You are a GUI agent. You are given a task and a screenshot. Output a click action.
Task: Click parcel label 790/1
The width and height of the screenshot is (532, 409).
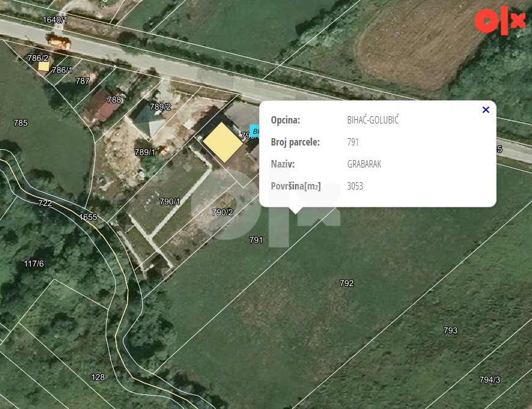[170, 201]
